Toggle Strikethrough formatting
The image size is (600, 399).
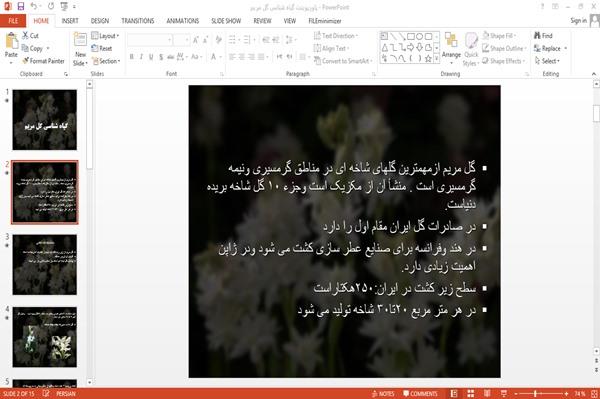pos(171,57)
